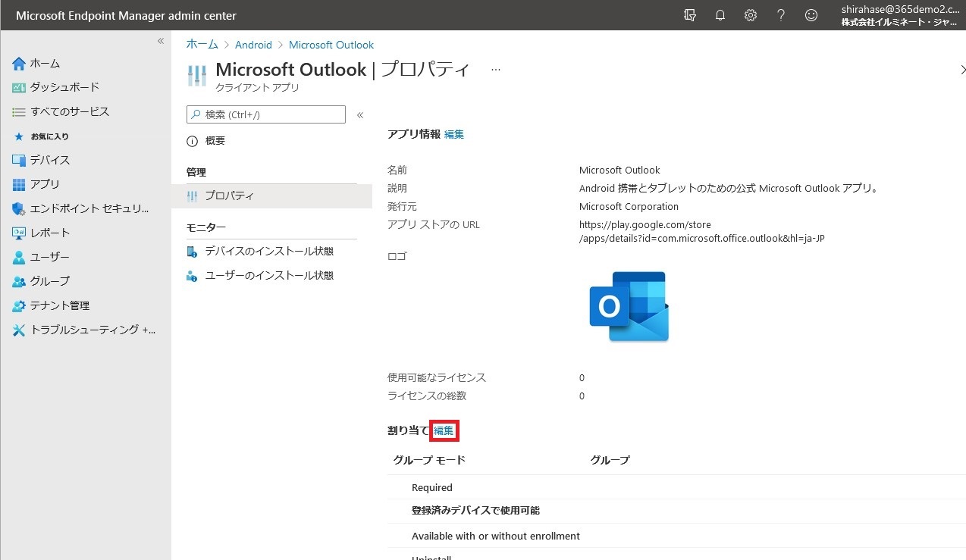Click the all services list icon
Screen dimensions: 966x560
click(x=19, y=111)
